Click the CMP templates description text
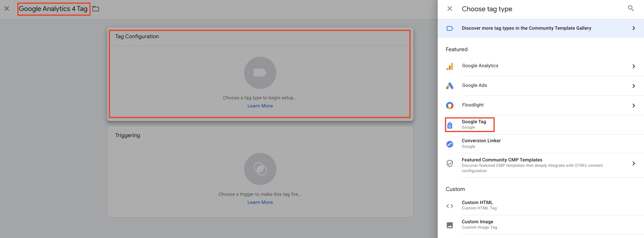This screenshot has width=644, height=238. [532, 168]
